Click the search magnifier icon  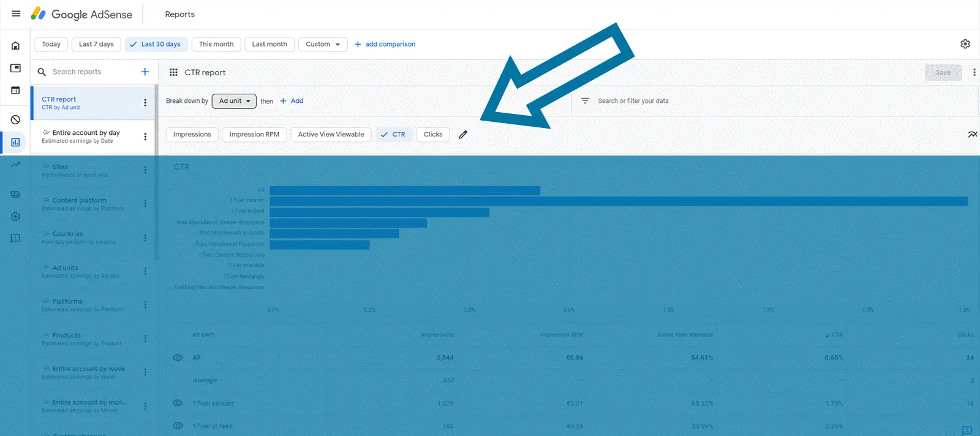click(x=42, y=72)
